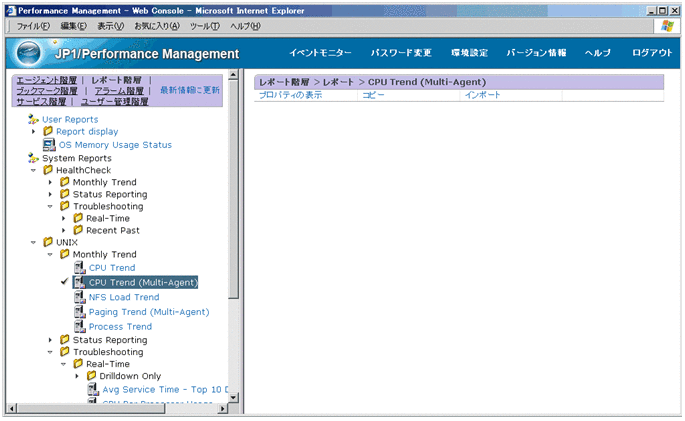Click the vertical scrollbar thumb in tree pane

point(233,190)
